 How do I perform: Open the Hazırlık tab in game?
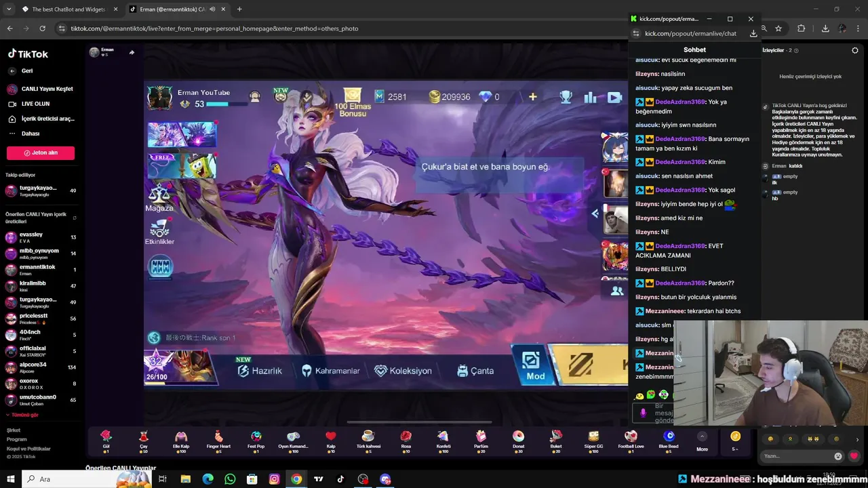(x=260, y=371)
